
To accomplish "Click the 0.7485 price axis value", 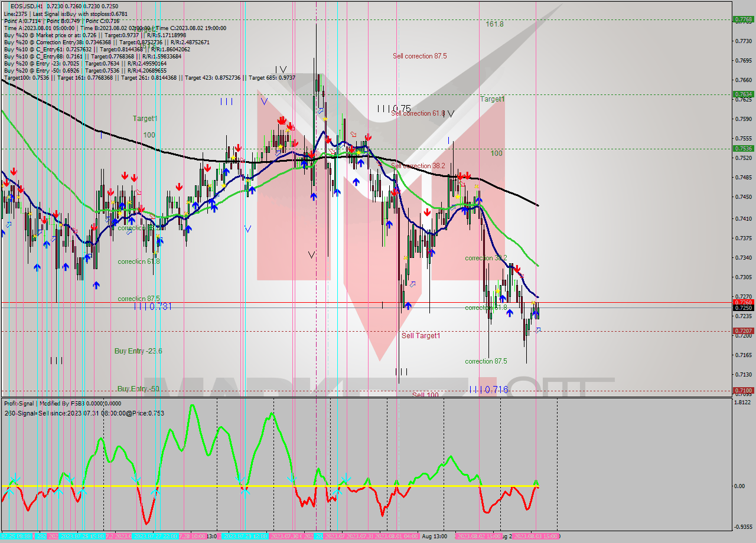I will pos(742,177).
